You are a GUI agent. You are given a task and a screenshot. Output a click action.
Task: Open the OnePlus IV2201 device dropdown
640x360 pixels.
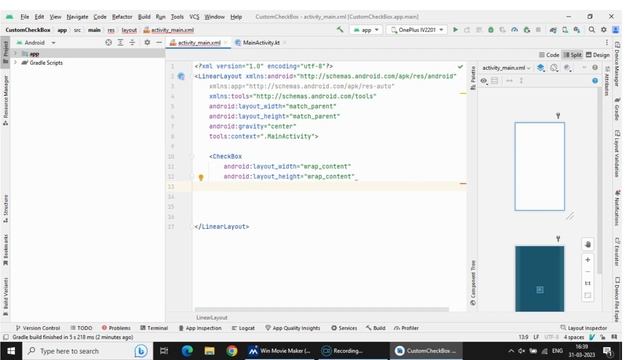(x=417, y=30)
